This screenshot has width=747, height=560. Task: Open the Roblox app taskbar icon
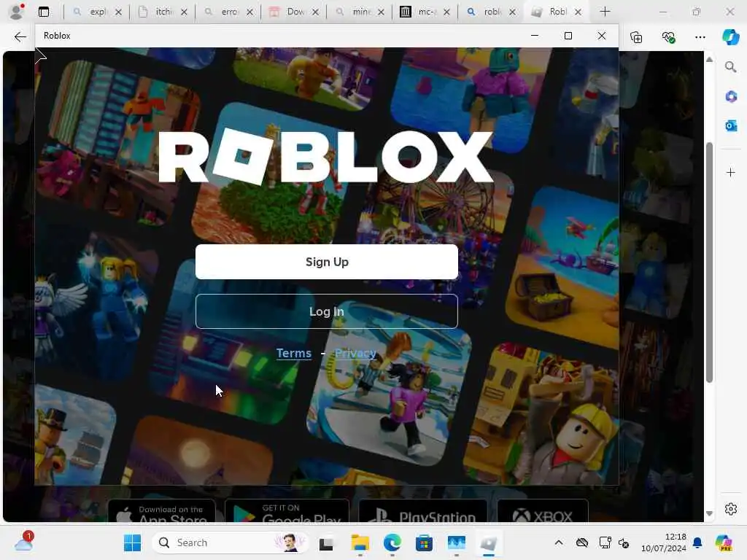489,543
